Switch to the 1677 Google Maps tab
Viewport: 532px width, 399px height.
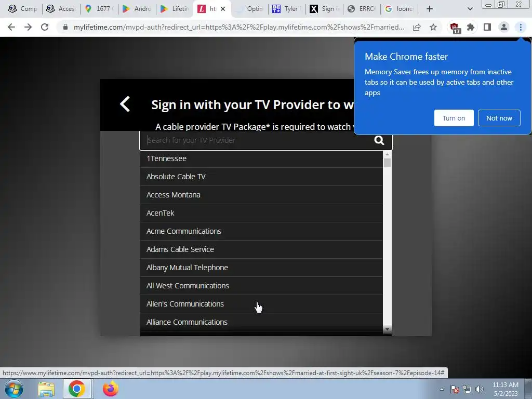tap(99, 9)
